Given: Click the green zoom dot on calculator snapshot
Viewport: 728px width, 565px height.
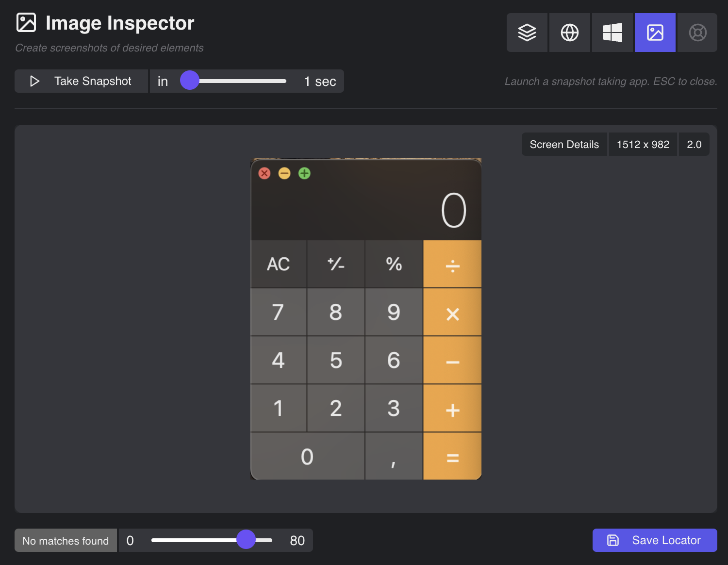Looking at the screenshot, I should point(304,173).
